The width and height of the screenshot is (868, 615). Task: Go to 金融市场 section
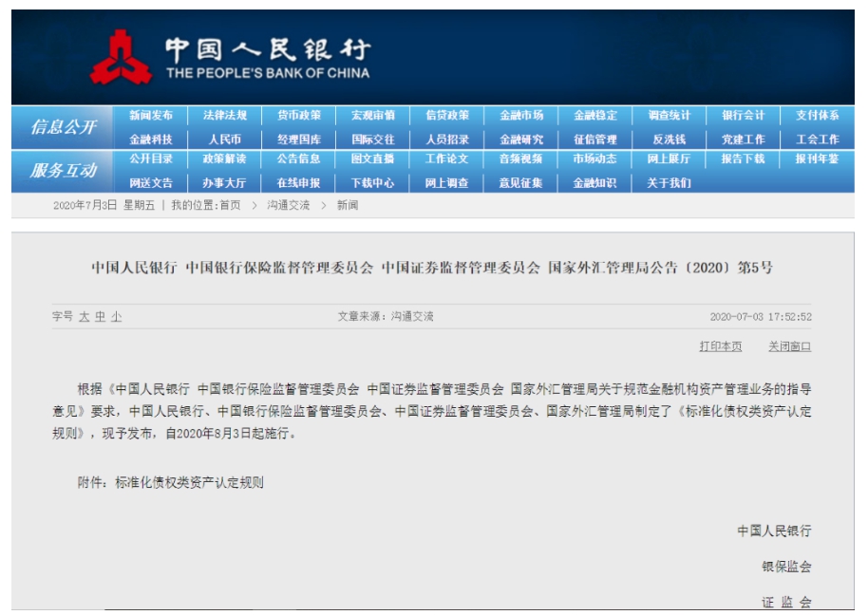[x=521, y=116]
